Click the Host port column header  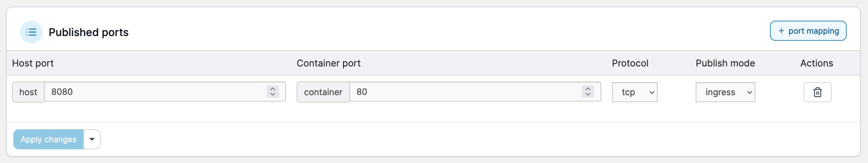33,63
